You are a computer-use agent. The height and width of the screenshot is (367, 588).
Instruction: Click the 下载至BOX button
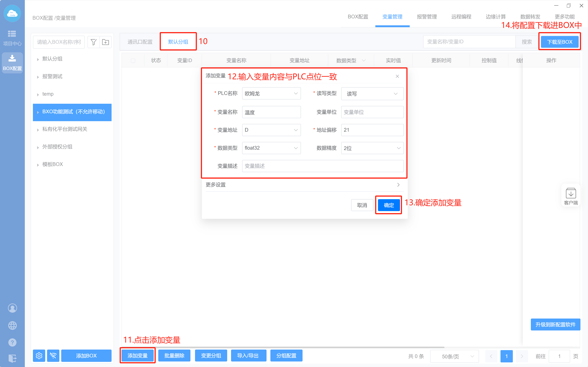(x=559, y=42)
